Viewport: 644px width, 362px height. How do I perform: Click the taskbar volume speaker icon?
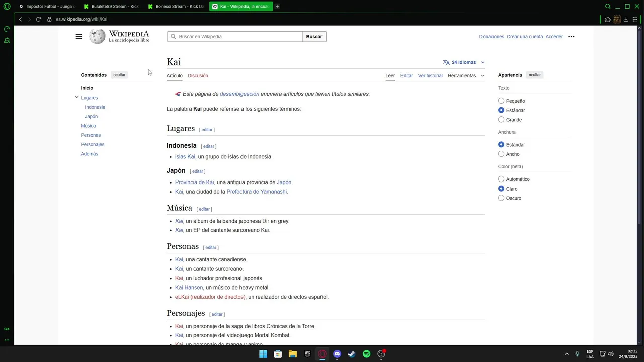coord(611,354)
